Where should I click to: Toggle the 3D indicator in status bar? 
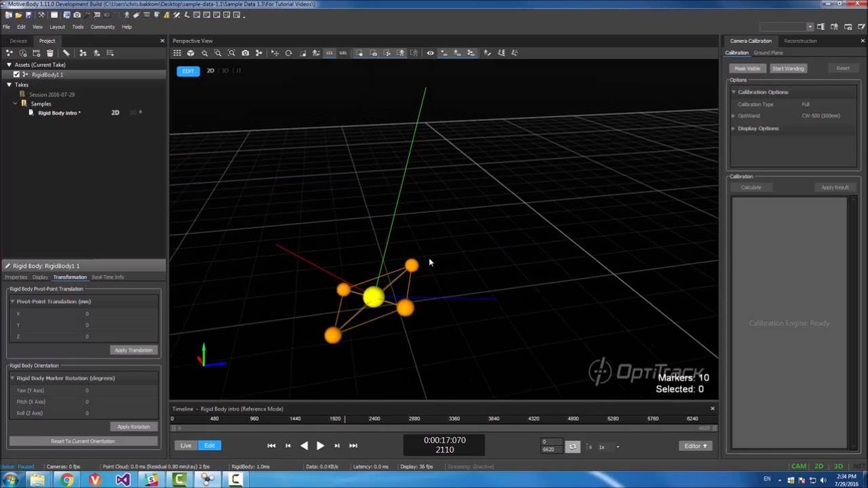(x=838, y=466)
